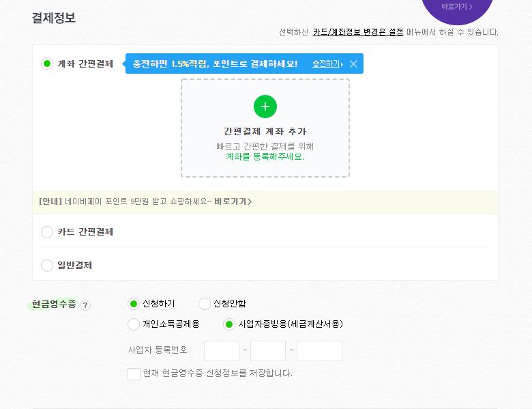Choose 사업자증빙용(세금계산서용) receipt type
The width and height of the screenshot is (532, 409).
point(229,324)
